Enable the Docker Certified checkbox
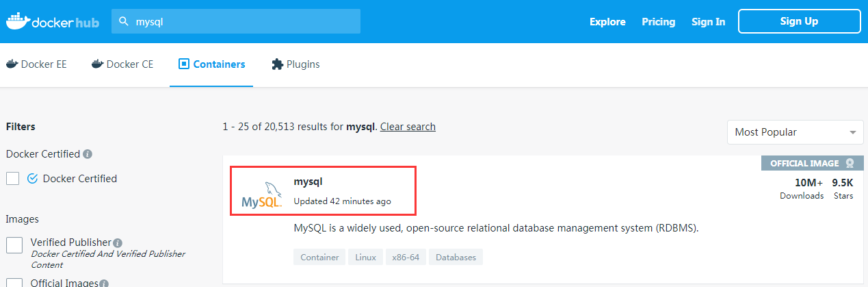868x287 pixels. click(x=12, y=179)
